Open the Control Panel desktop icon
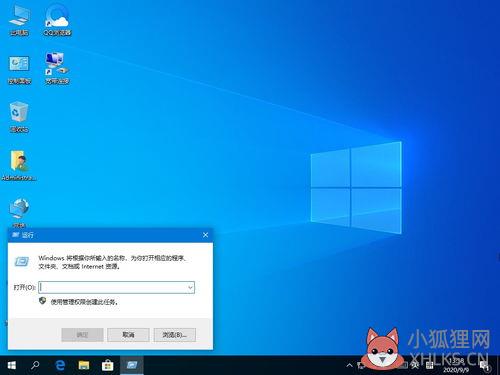The image size is (500, 375). [x=19, y=69]
